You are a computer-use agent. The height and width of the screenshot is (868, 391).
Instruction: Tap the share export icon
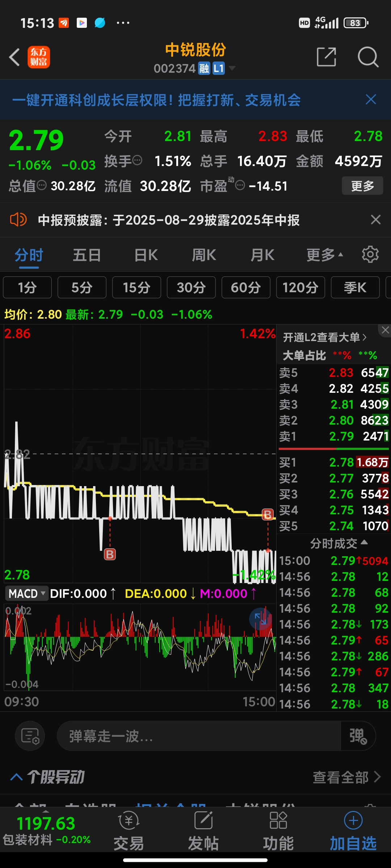point(326,57)
